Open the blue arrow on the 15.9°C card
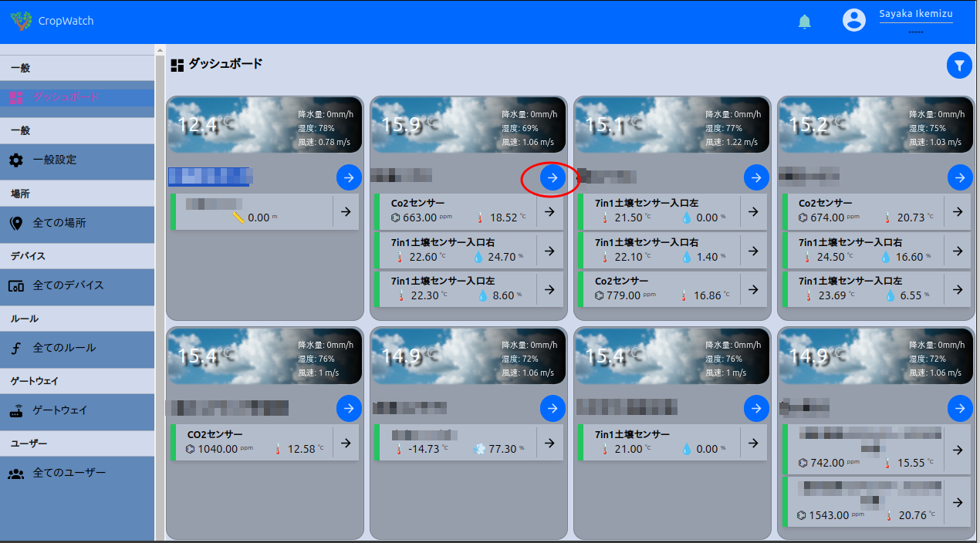Viewport: 980px width, 543px height. (552, 178)
